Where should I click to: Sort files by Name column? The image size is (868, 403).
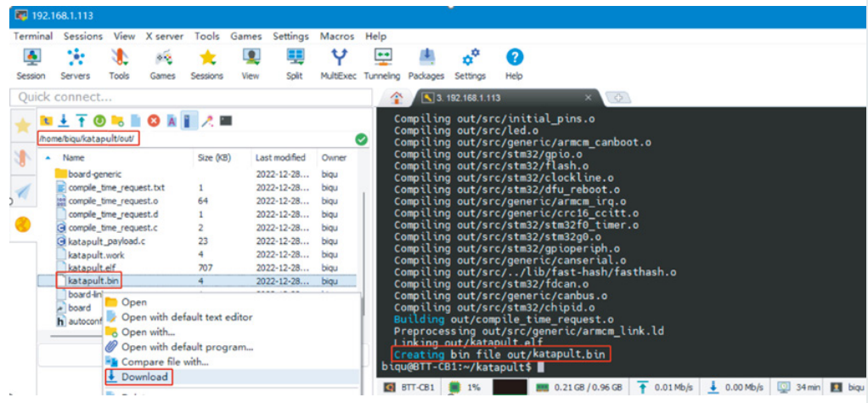(x=74, y=158)
